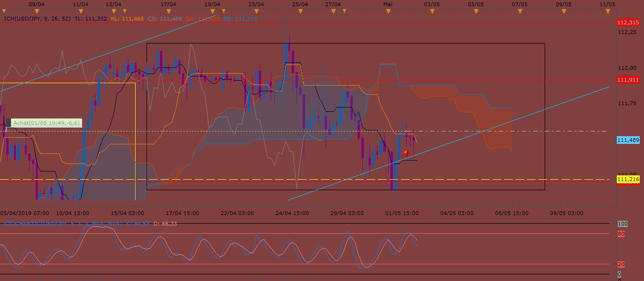644x281 pixels.
Task: Click the Mai month label at top
Action: point(388,4)
